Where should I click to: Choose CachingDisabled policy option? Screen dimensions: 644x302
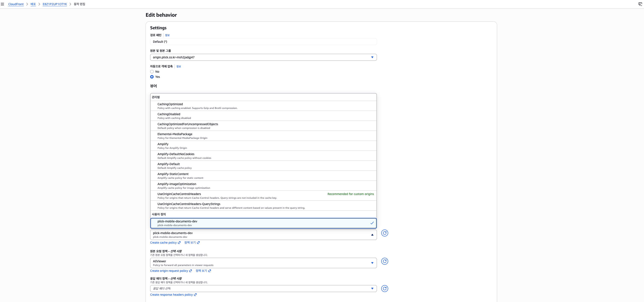point(263,116)
